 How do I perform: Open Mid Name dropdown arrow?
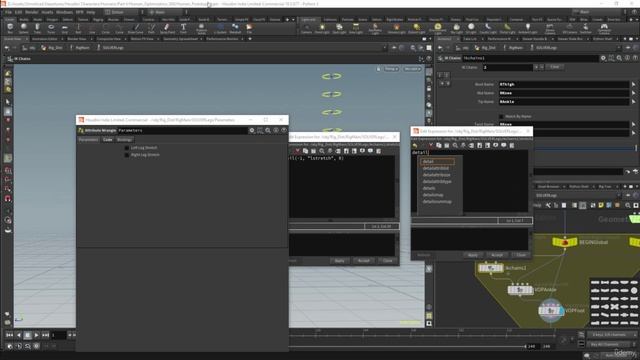634,93
